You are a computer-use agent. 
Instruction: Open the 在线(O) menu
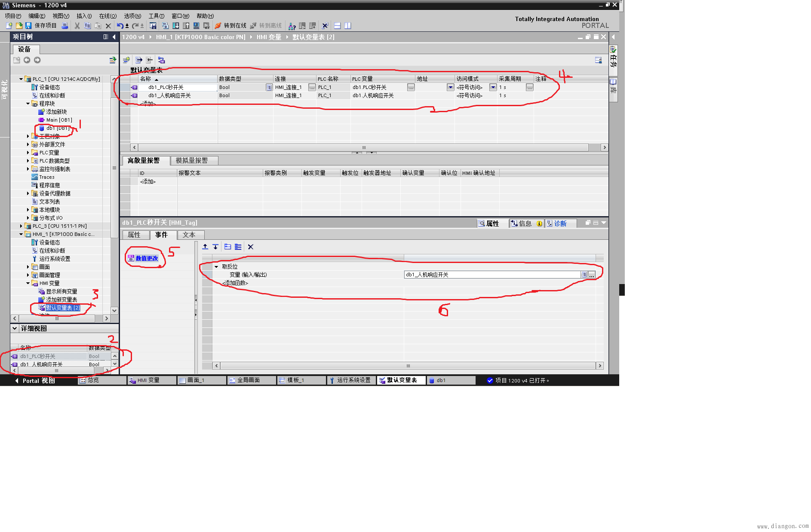pyautogui.click(x=108, y=16)
